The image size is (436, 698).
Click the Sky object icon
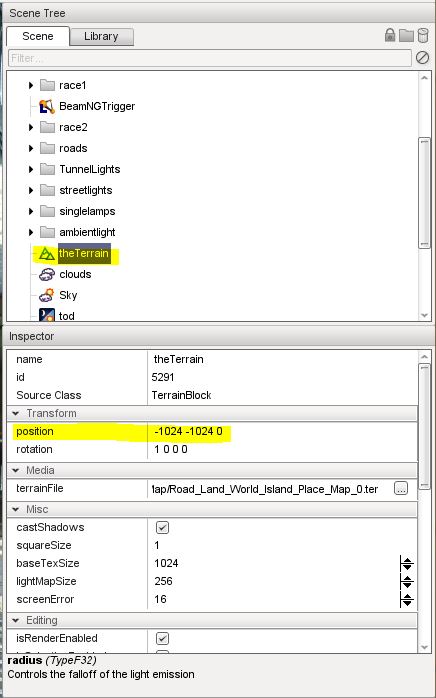47,295
